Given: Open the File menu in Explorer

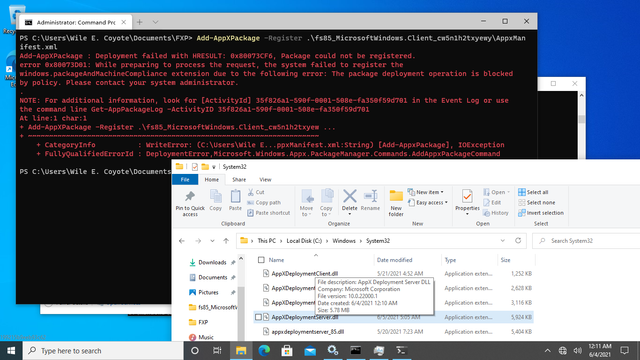Looking at the screenshot, I should click(185, 180).
